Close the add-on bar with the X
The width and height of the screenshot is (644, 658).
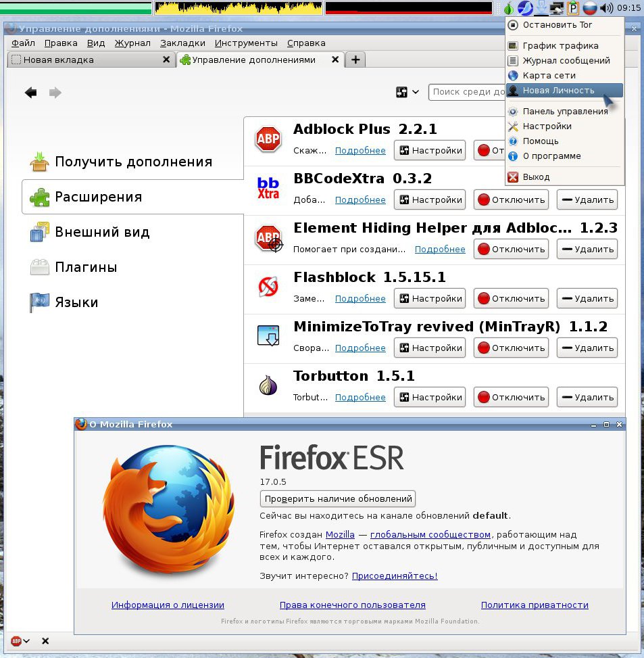coord(45,641)
